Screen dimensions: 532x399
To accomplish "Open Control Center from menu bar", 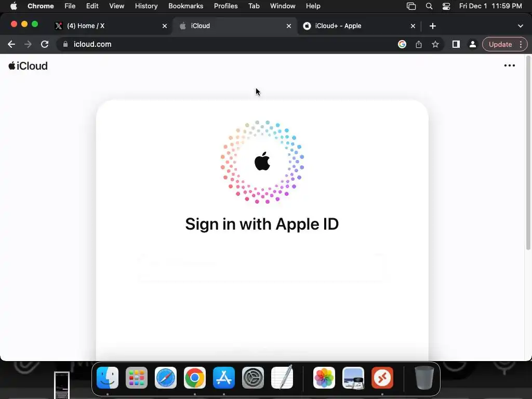I will 446,6.
